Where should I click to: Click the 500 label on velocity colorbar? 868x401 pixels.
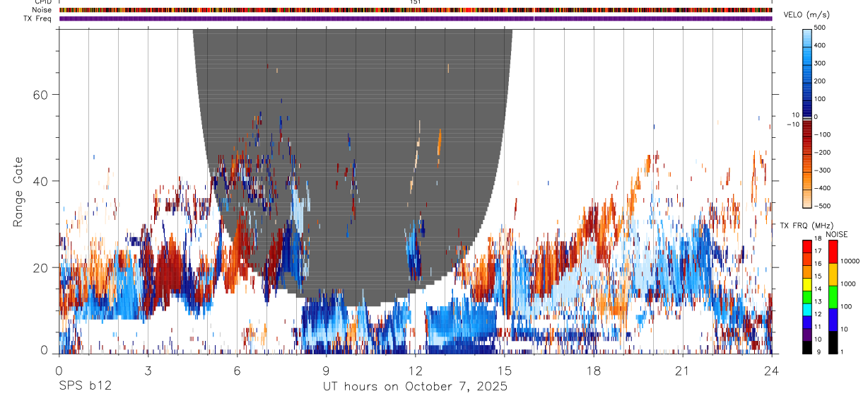pyautogui.click(x=820, y=28)
